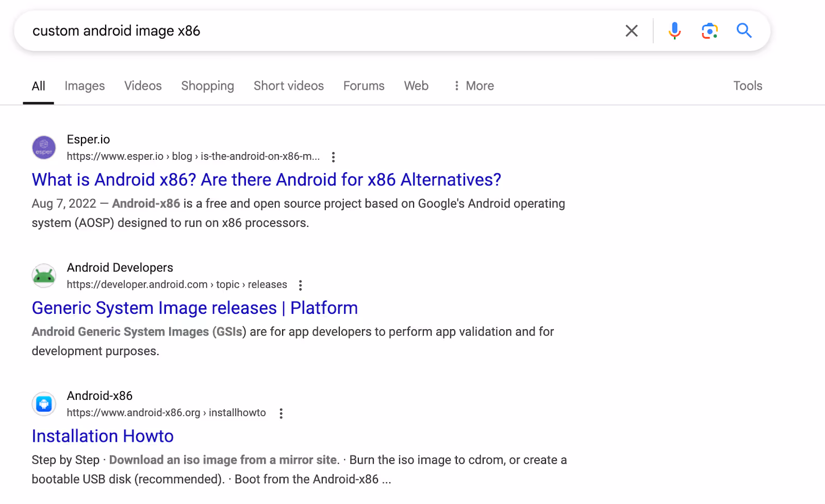Expand the More search filters menu

pyautogui.click(x=473, y=86)
